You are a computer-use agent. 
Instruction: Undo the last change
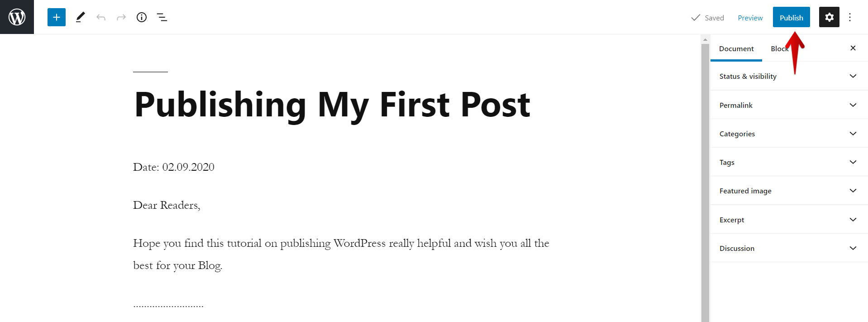101,17
